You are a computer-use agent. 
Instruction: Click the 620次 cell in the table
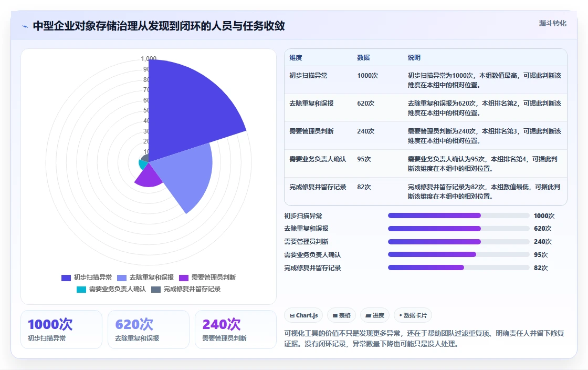(x=365, y=104)
